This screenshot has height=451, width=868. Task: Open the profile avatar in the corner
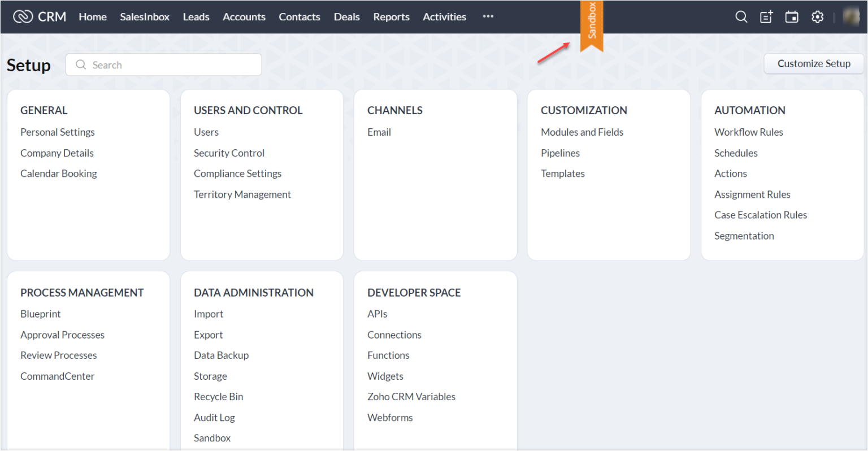(x=850, y=16)
